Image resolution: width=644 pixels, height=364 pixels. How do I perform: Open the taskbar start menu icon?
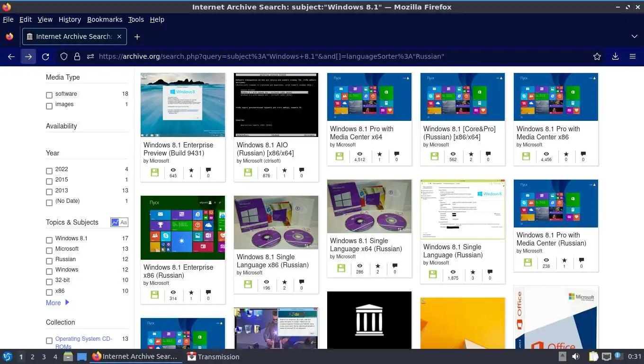8,356
